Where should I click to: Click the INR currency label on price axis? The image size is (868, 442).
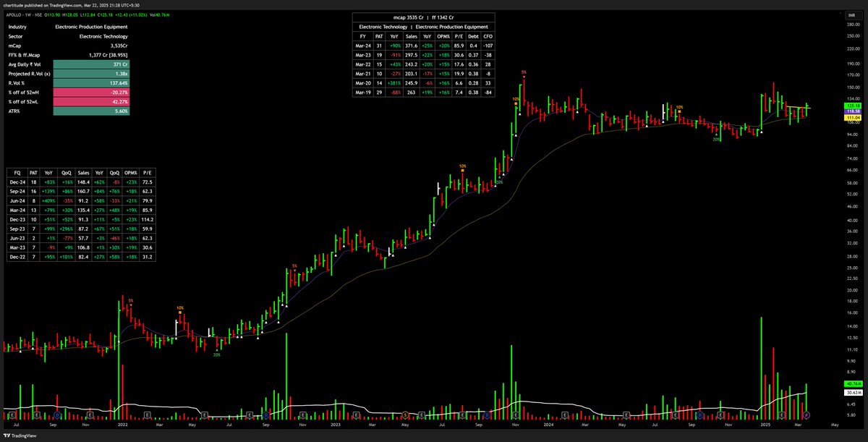pyautogui.click(x=852, y=14)
